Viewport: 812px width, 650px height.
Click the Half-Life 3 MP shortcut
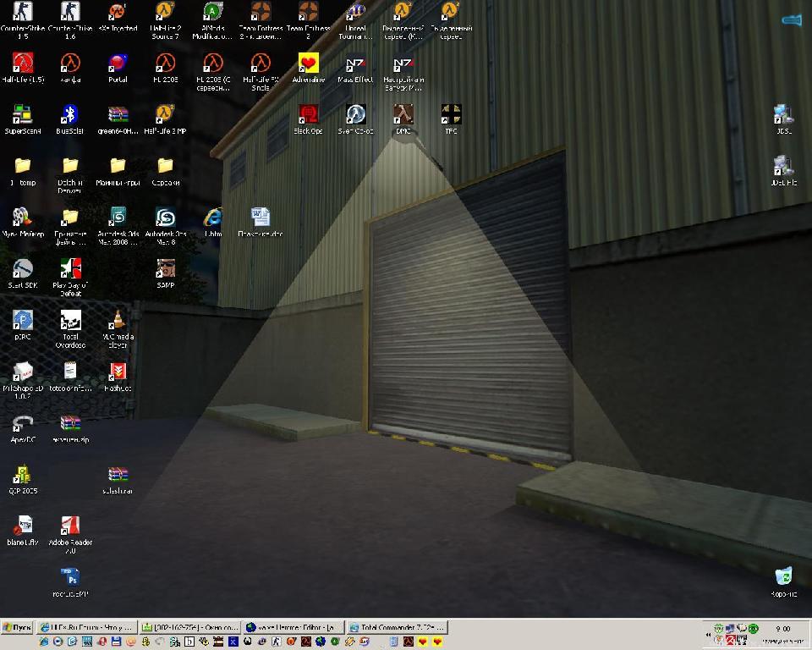(165, 119)
